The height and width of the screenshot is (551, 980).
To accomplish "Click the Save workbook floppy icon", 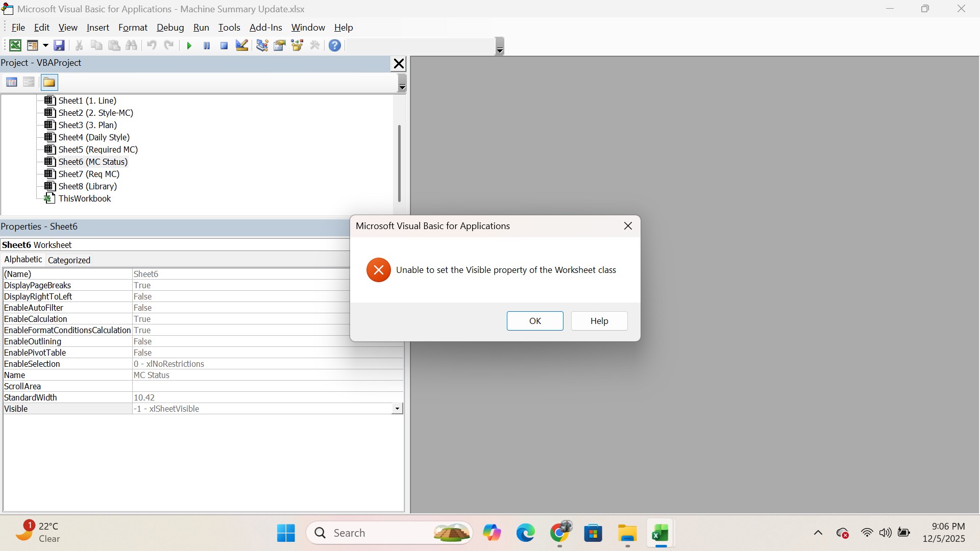I will click(59, 45).
